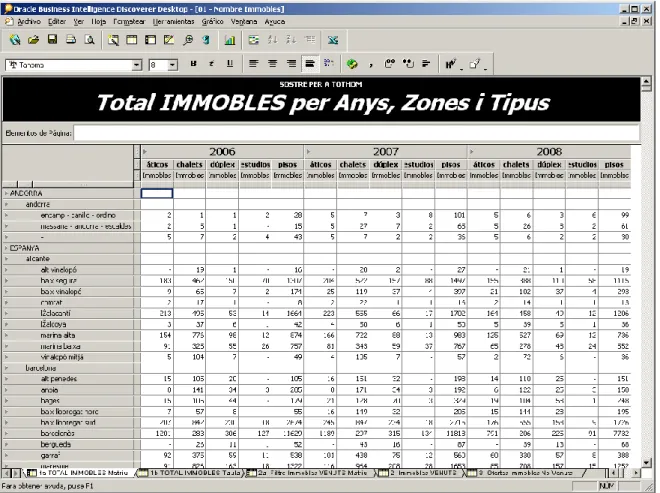Click the conditions icon next to graph
The height and width of the screenshot is (493, 660).
pyautogui.click(x=254, y=40)
